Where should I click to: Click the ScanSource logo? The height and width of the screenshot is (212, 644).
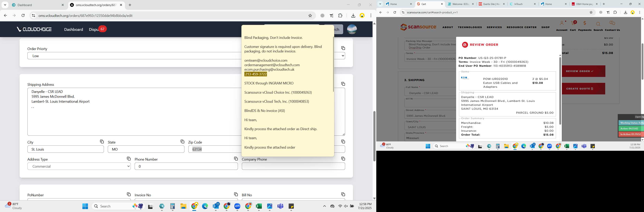point(418,27)
